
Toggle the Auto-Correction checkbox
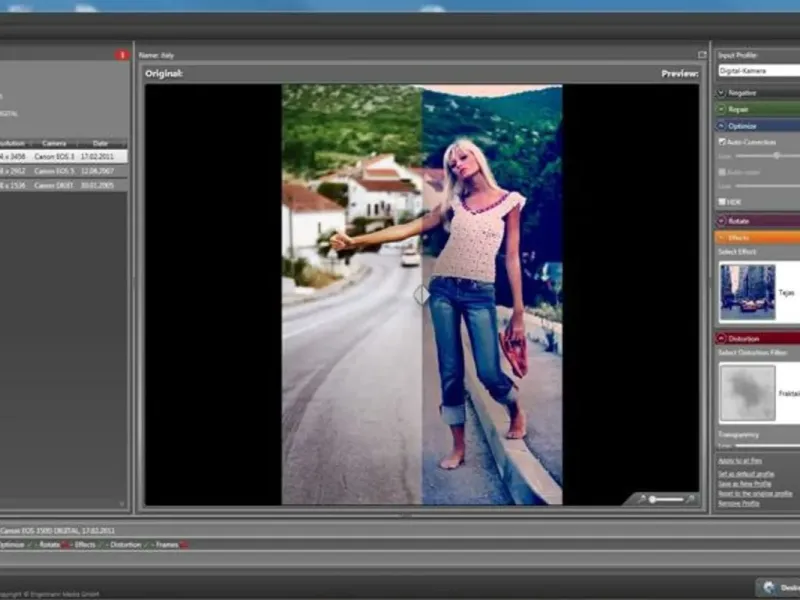(722, 141)
